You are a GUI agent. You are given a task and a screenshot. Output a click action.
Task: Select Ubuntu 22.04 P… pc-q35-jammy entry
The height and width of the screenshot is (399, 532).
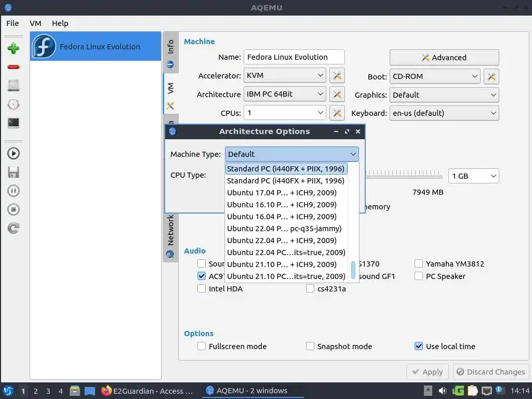click(x=286, y=229)
